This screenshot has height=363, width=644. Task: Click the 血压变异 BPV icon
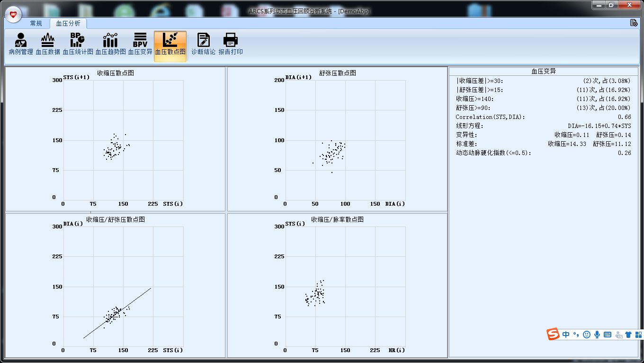tap(140, 44)
